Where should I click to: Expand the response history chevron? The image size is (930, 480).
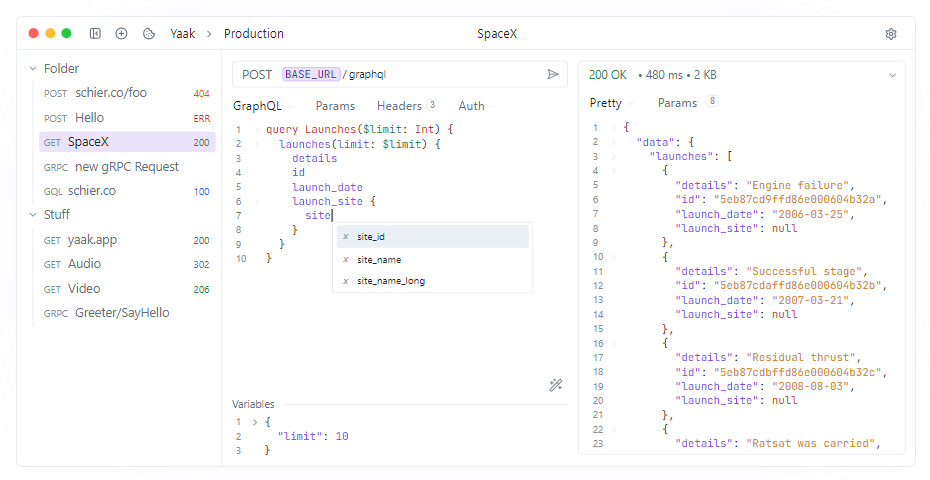(892, 75)
